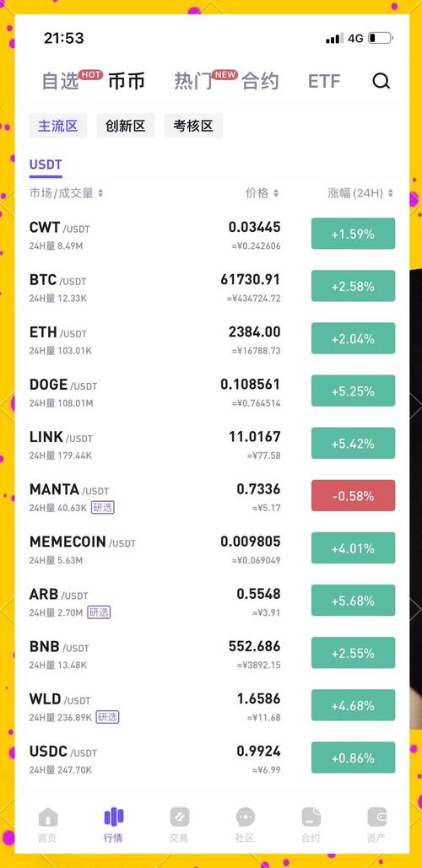Open 合约 contract icon in bottom bar

point(311,817)
